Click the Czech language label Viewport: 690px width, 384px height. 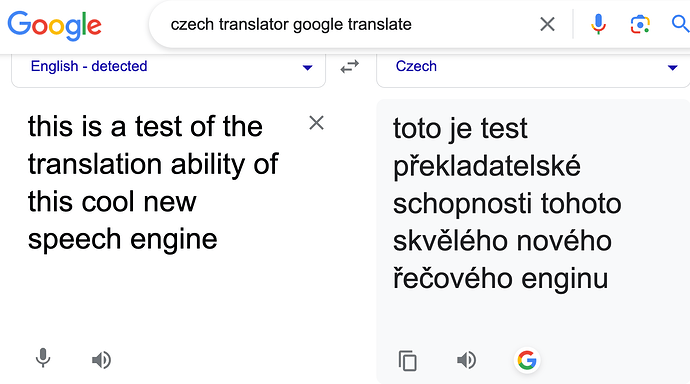(x=416, y=66)
